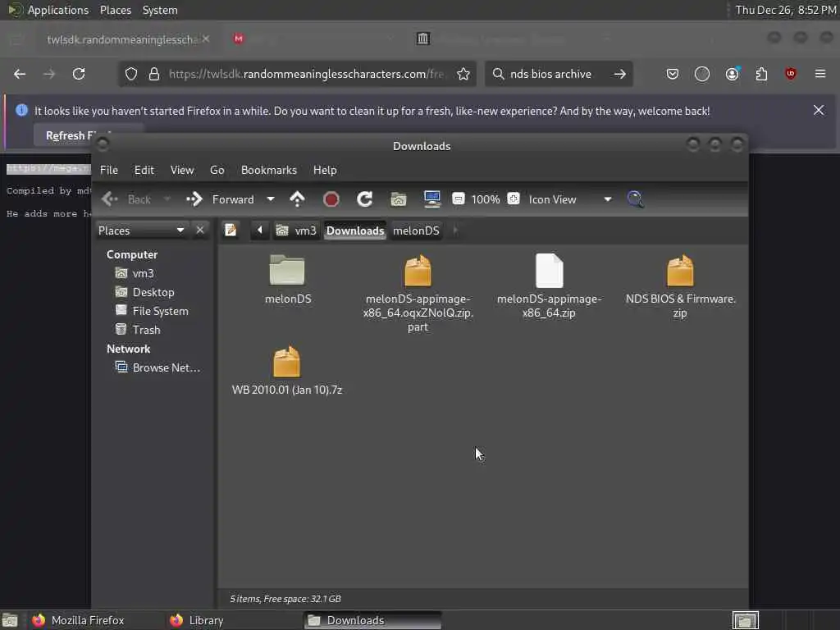Image resolution: width=840 pixels, height=630 pixels.
Task: Open the System panel menu
Action: coord(160,10)
